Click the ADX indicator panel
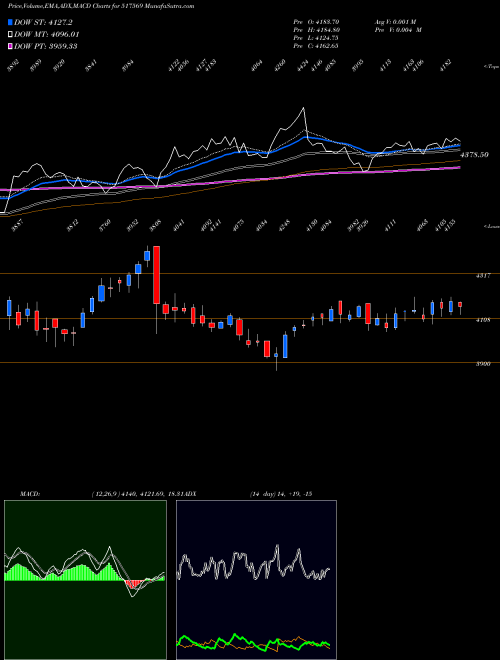 pos(256,580)
